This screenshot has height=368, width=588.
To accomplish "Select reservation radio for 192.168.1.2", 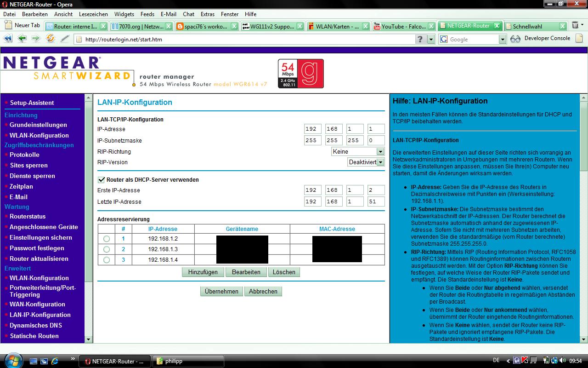I will point(107,239).
